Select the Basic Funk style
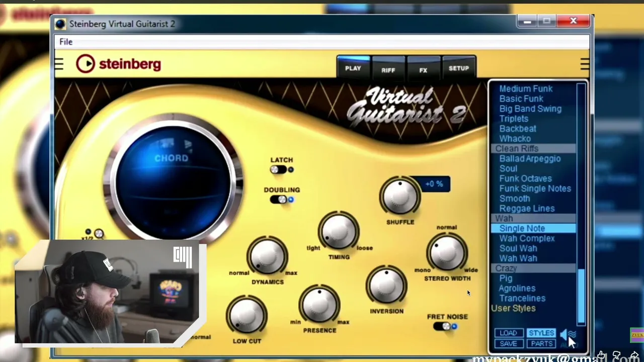This screenshot has width=644, height=362. (x=521, y=99)
